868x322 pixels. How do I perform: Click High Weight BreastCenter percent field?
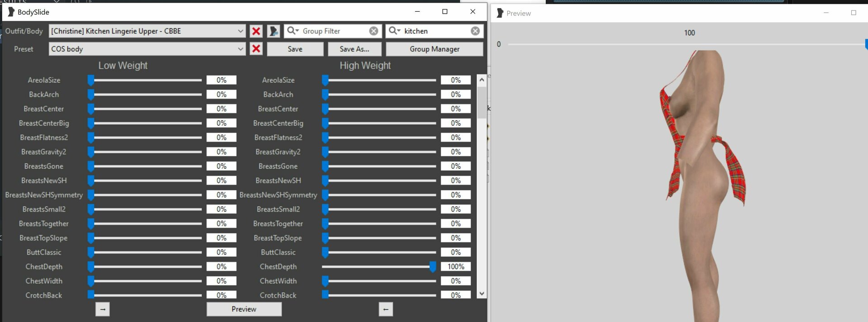(456, 109)
